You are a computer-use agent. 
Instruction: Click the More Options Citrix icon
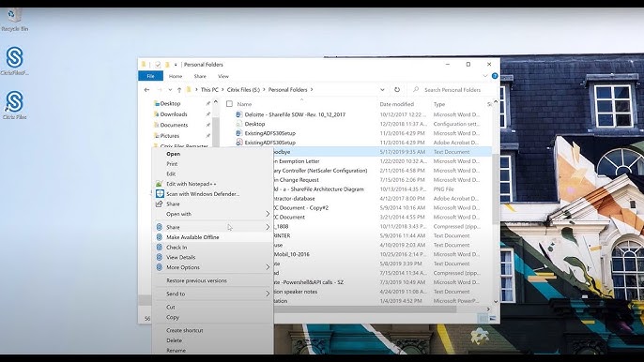point(160,267)
